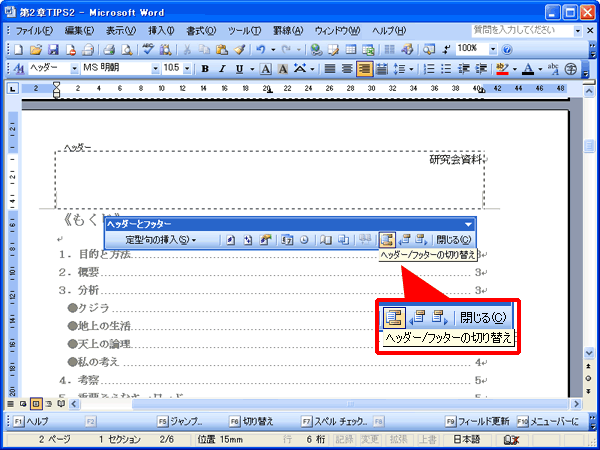Center align the paragraph text
600x450 pixels.
(347, 69)
